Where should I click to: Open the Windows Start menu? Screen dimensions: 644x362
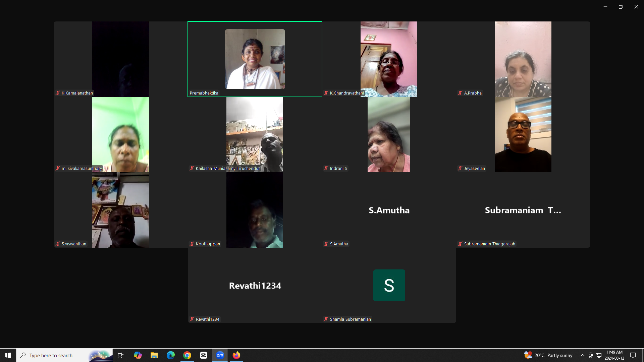click(x=8, y=355)
